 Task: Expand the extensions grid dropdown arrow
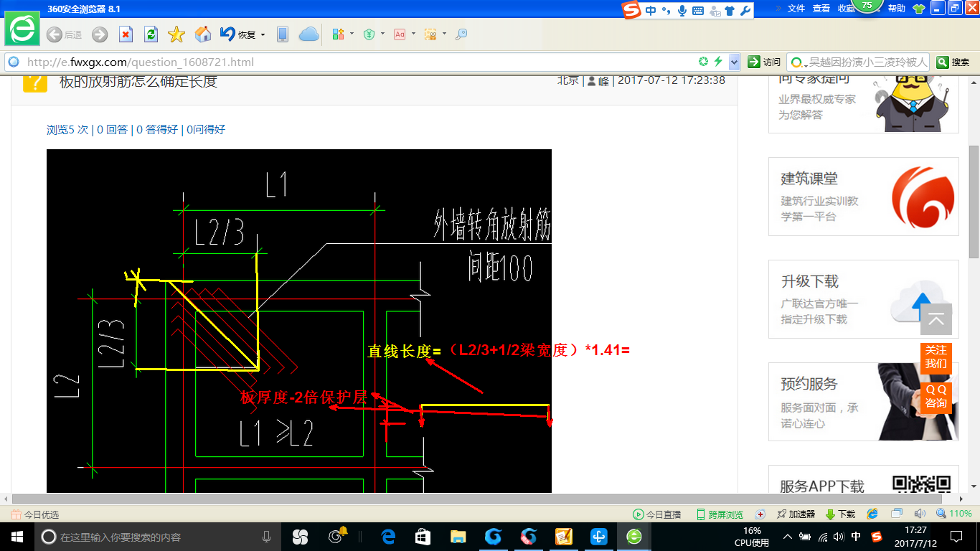(351, 34)
